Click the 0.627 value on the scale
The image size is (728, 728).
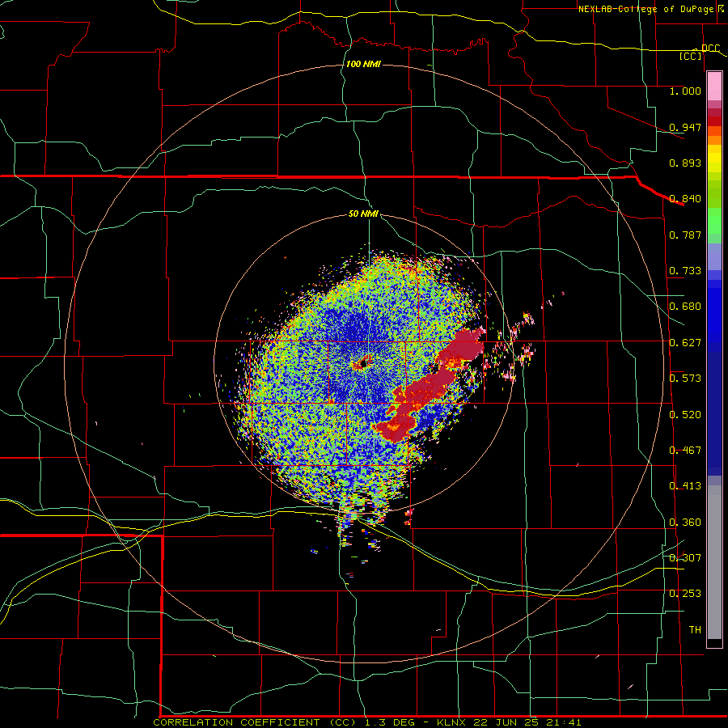coord(685,343)
